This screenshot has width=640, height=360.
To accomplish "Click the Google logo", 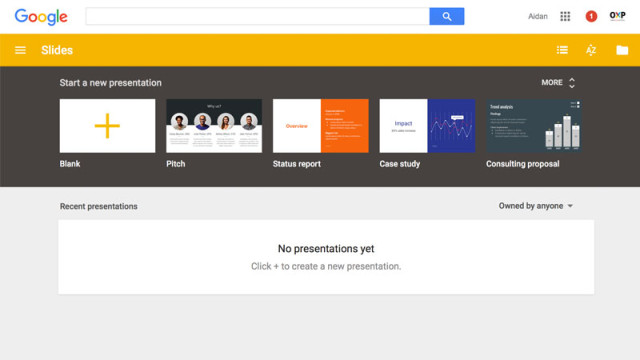I will [x=41, y=17].
